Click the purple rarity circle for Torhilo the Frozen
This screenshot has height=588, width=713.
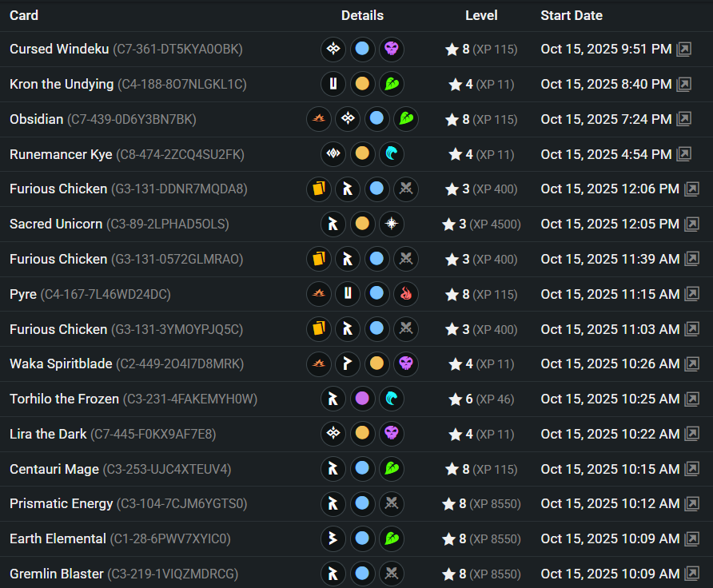362,399
